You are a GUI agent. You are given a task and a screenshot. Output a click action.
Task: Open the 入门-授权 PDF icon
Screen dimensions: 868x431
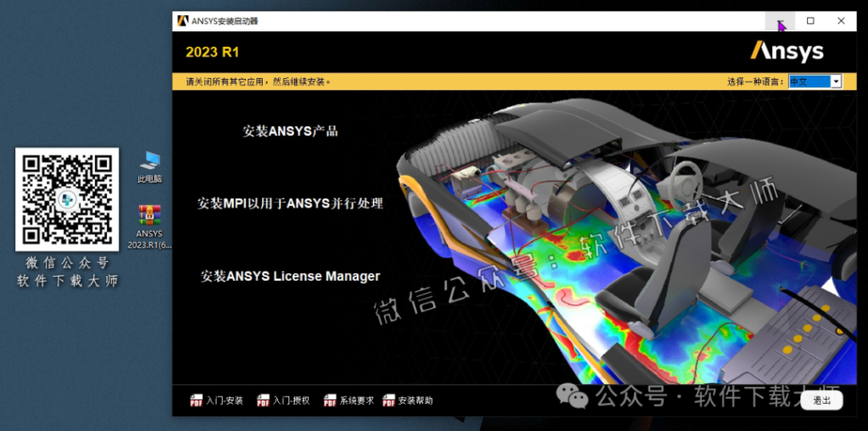pyautogui.click(x=264, y=400)
